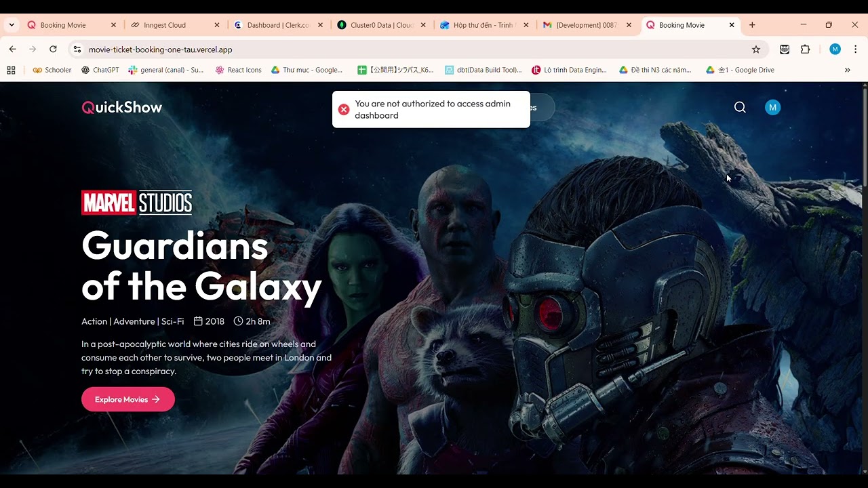Dismiss the red error icon in toast
Viewport: 868px width, 488px height.
pos(344,109)
